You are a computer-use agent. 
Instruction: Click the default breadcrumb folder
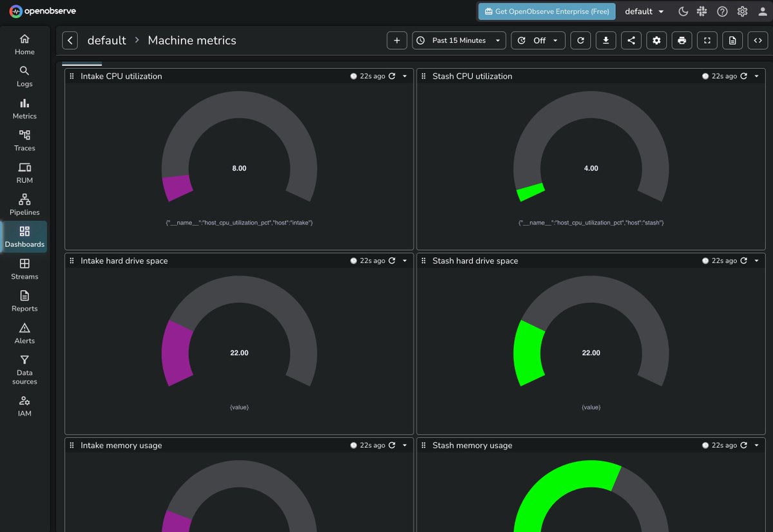click(106, 41)
